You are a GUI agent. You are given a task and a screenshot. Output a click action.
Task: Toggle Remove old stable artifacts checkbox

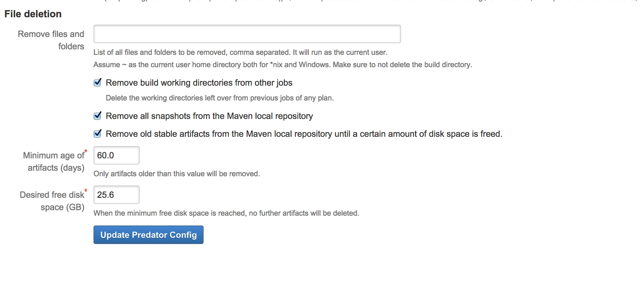click(97, 134)
